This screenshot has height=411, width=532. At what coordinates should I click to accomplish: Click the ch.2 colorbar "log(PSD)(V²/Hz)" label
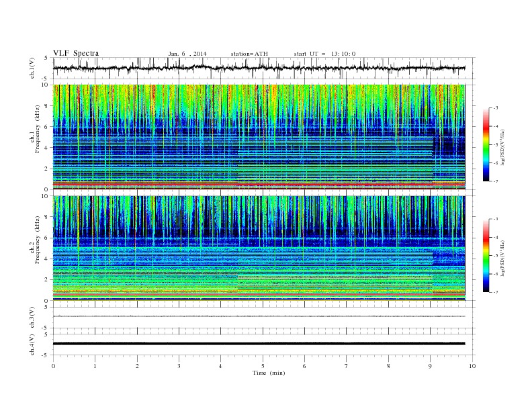(x=502, y=258)
